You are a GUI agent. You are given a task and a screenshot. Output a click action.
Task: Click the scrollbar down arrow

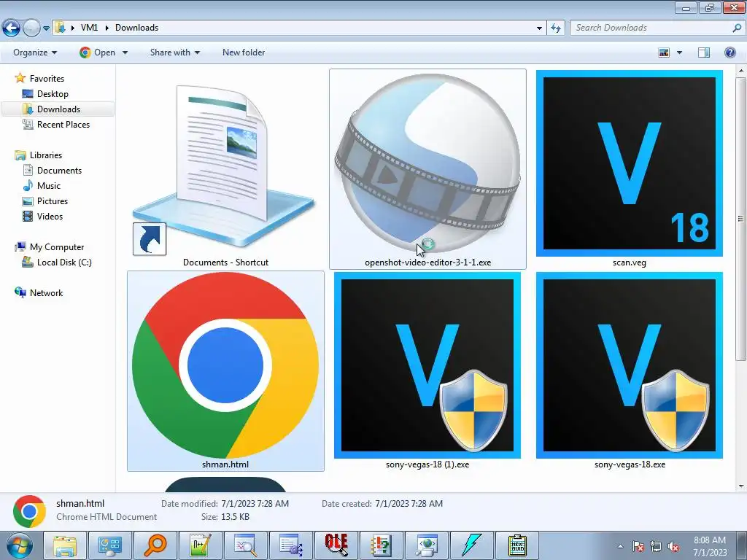click(741, 486)
